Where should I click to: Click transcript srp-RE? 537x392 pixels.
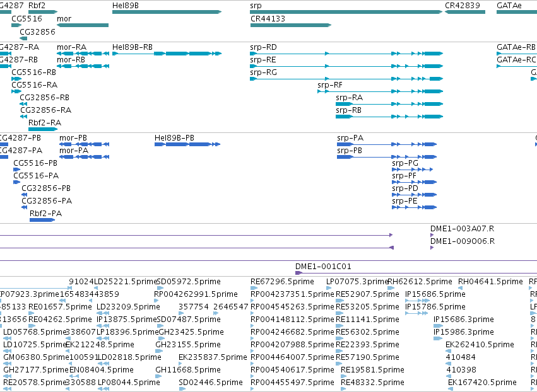346,66
